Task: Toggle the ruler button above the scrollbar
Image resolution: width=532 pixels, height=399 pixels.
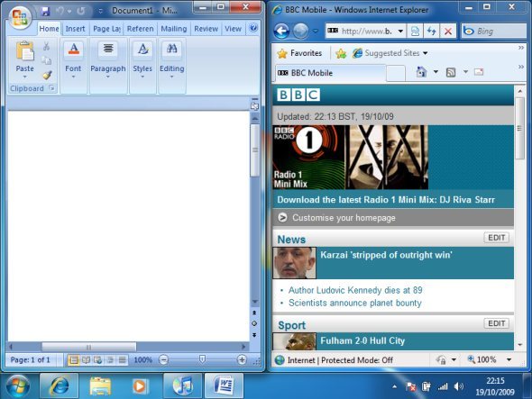Action: (254, 106)
